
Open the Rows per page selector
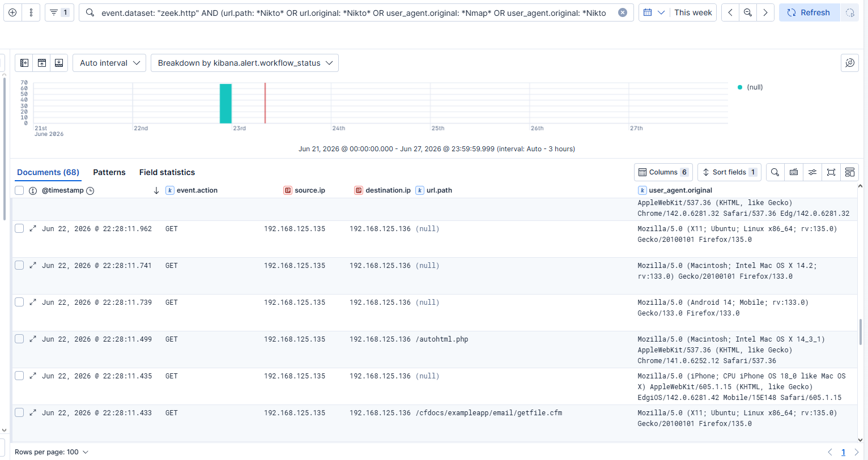(52, 452)
